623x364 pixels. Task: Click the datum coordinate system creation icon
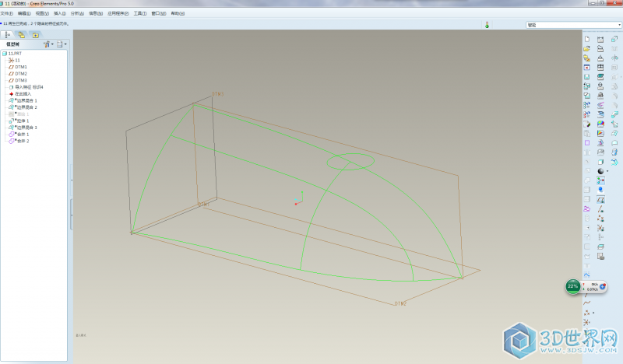tap(587, 322)
